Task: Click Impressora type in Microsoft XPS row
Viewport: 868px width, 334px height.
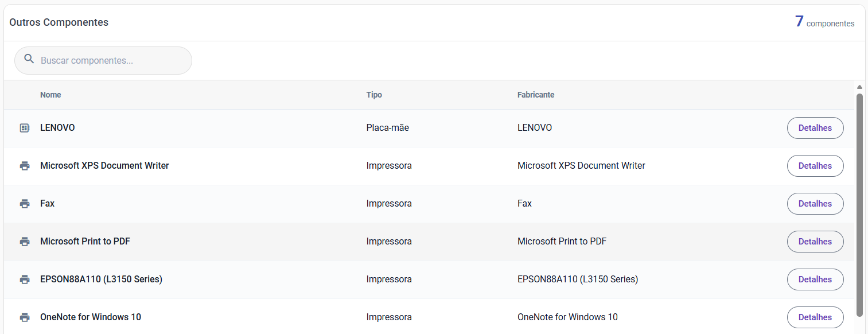Action: (389, 166)
